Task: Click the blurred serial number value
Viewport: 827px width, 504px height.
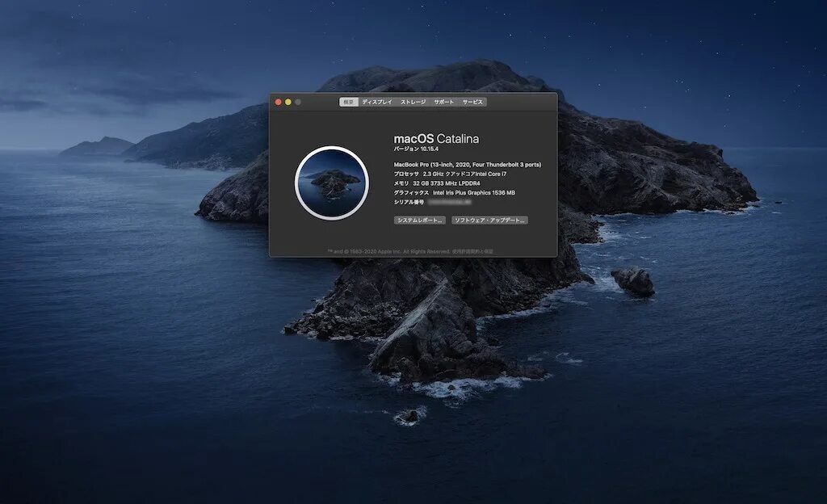Action: click(449, 203)
